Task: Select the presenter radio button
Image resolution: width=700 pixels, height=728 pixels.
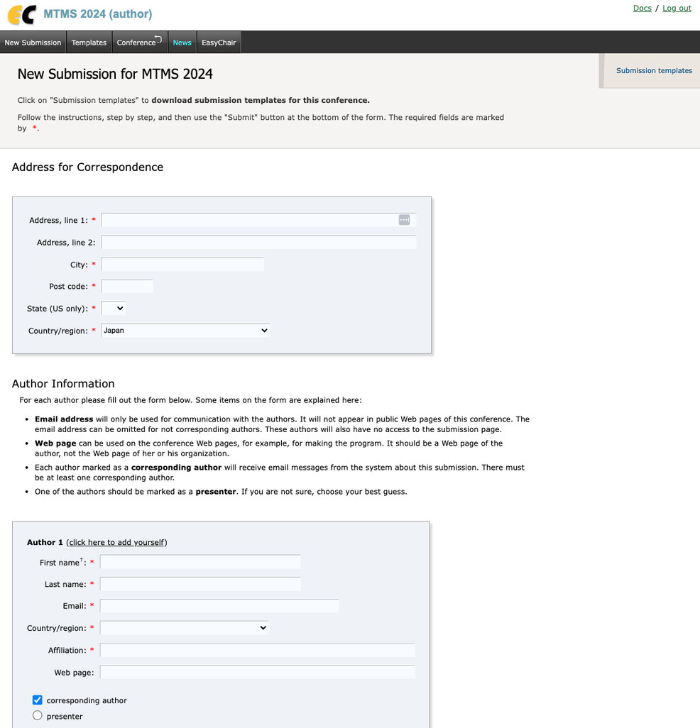Action: (x=38, y=715)
